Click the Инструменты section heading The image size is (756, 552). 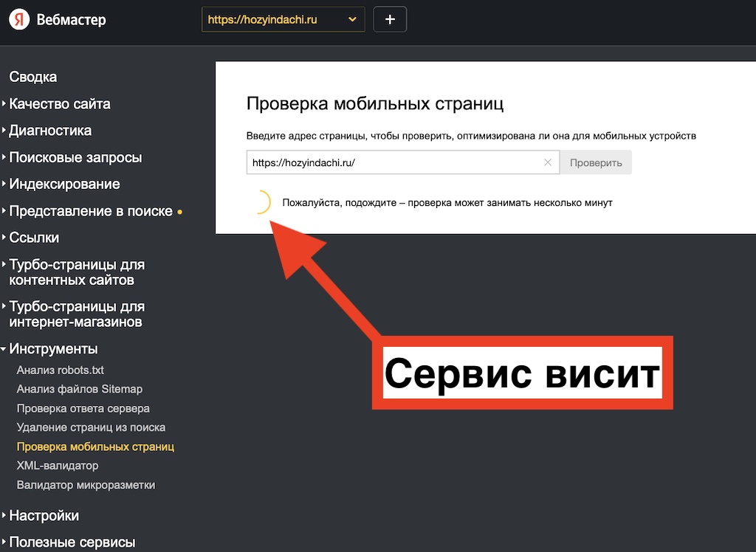pos(53,348)
